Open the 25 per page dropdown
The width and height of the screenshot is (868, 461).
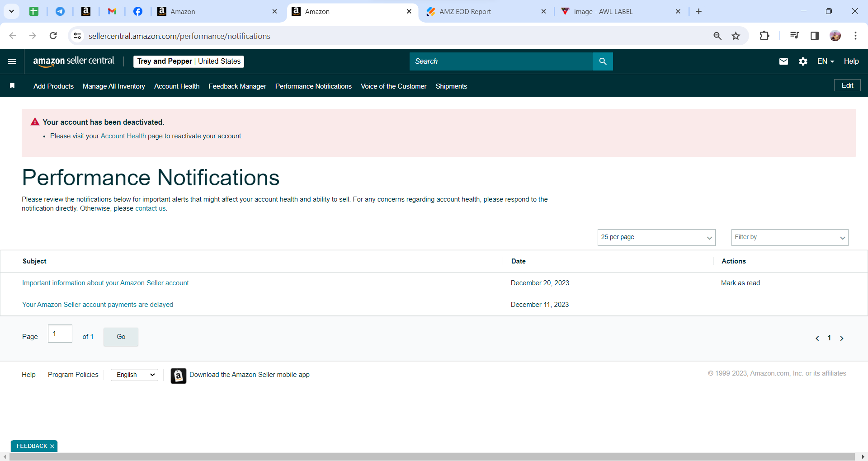pos(656,237)
